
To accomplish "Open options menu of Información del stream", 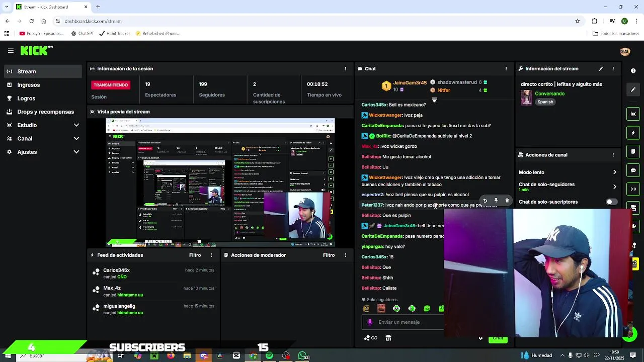I will 613,69.
